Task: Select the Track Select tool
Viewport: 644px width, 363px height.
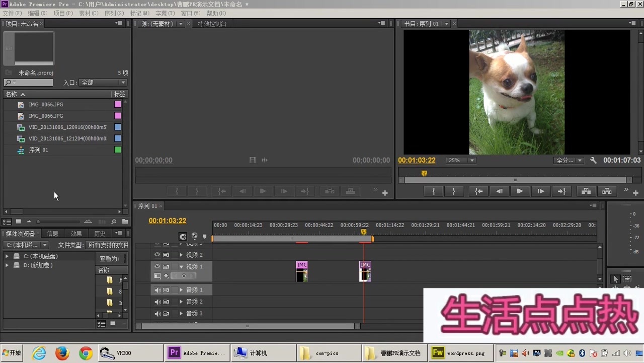Action: [627, 279]
